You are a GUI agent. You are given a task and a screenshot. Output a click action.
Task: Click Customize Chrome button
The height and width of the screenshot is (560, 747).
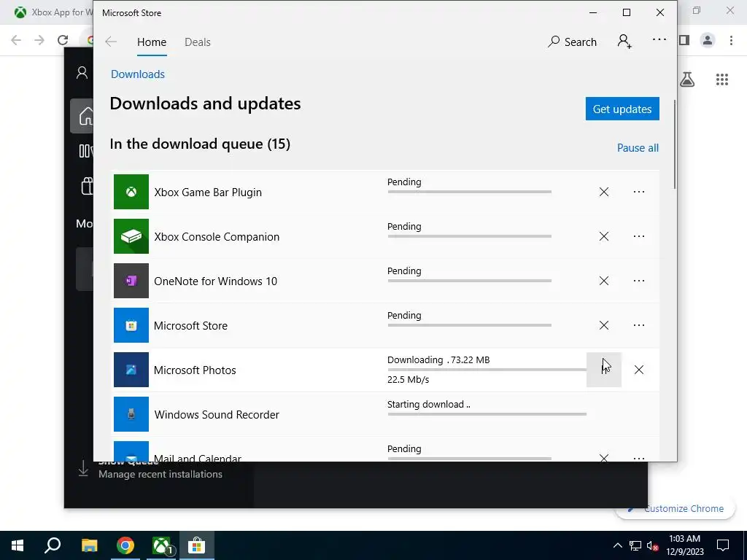pyautogui.click(x=675, y=508)
